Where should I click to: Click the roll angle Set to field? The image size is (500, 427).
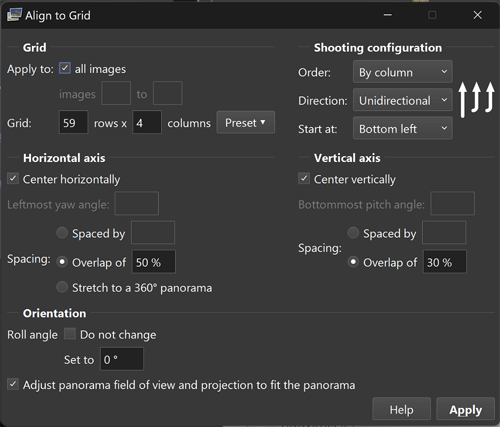[122, 359]
